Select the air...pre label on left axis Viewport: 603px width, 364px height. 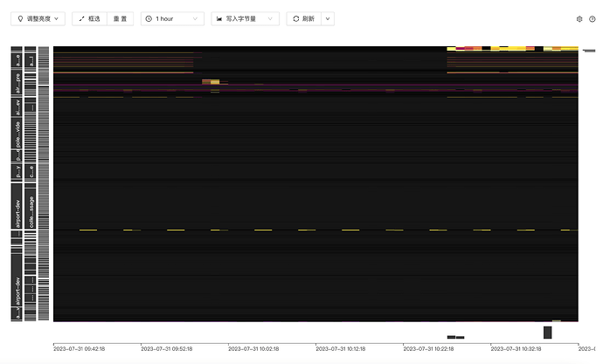click(x=17, y=81)
